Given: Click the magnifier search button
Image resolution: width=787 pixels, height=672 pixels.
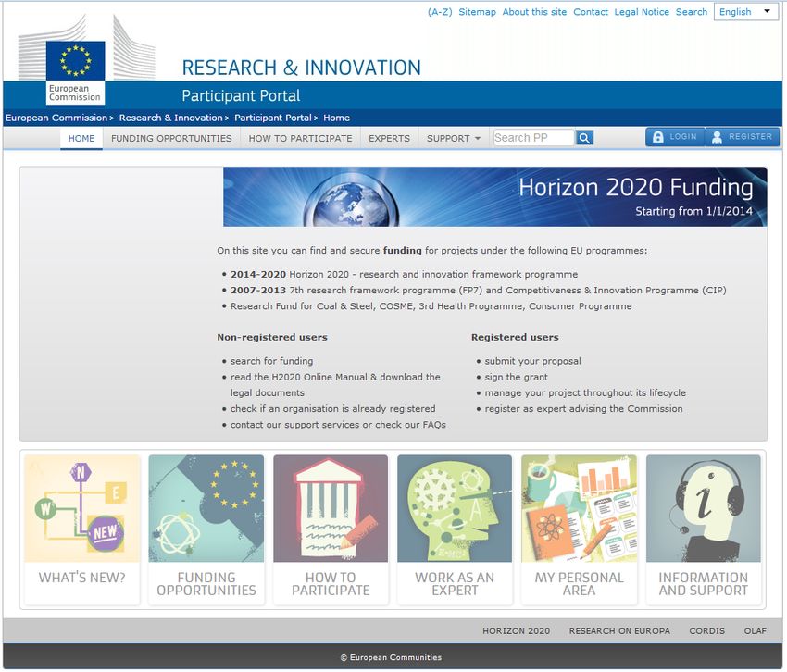Looking at the screenshot, I should [585, 138].
